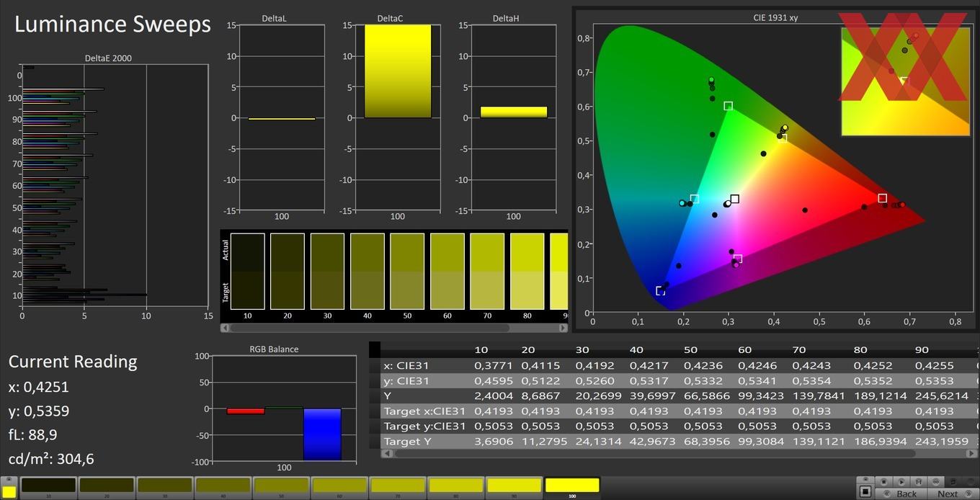
Task: Go to the Next page
Action: coord(953,494)
